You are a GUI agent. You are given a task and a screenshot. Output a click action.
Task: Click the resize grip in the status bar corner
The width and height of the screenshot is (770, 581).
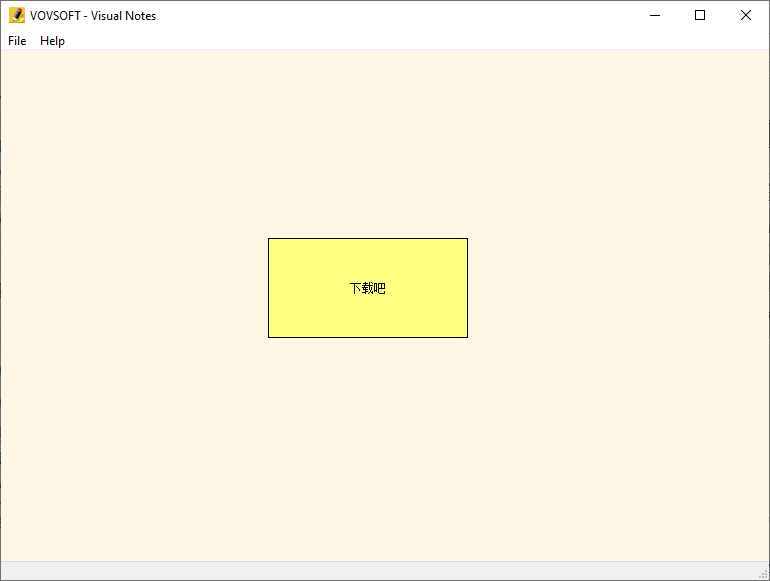(763, 574)
